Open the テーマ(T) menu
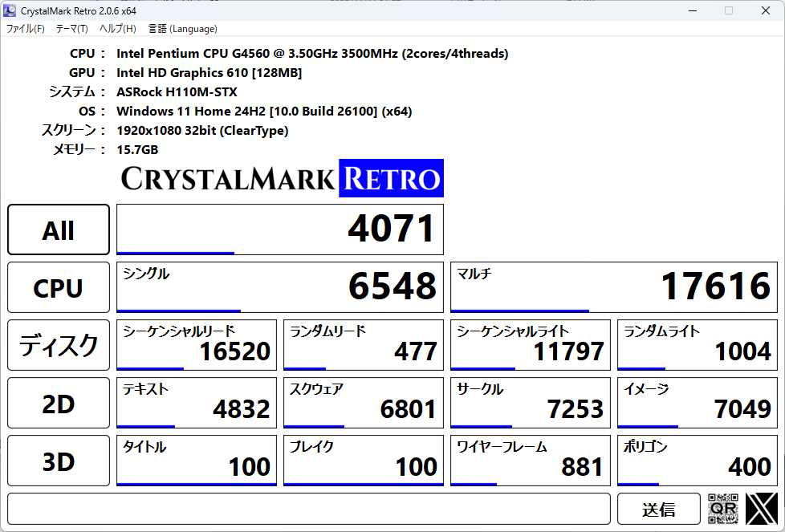Screen dimensions: 785x532 coord(71,29)
